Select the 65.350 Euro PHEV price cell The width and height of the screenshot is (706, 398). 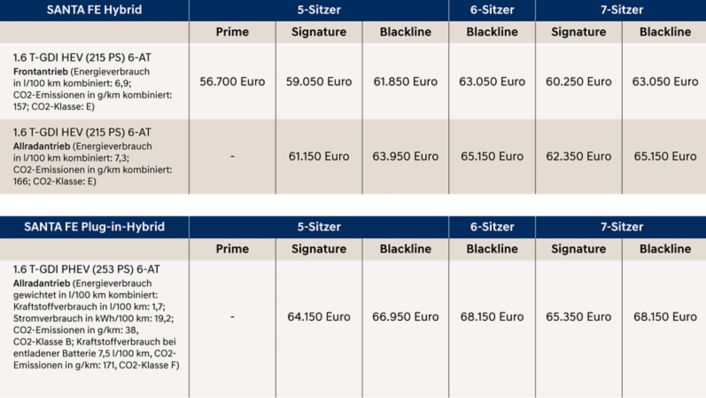pyautogui.click(x=579, y=317)
